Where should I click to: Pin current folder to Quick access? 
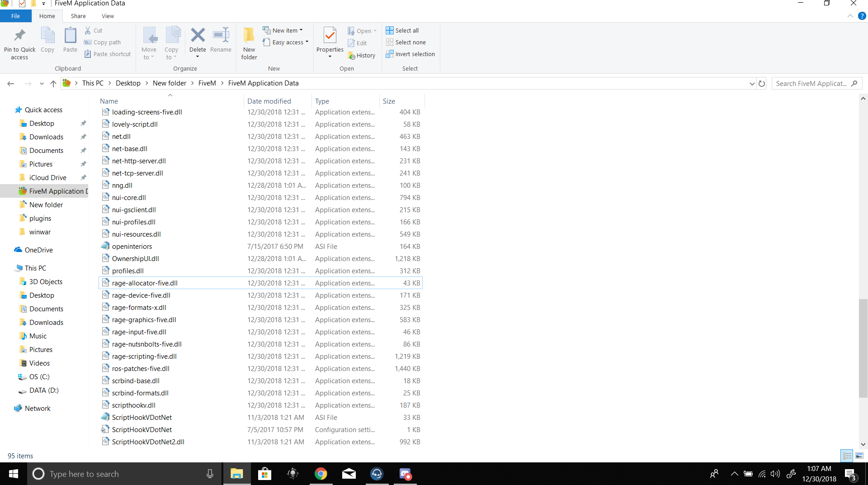coord(19,43)
